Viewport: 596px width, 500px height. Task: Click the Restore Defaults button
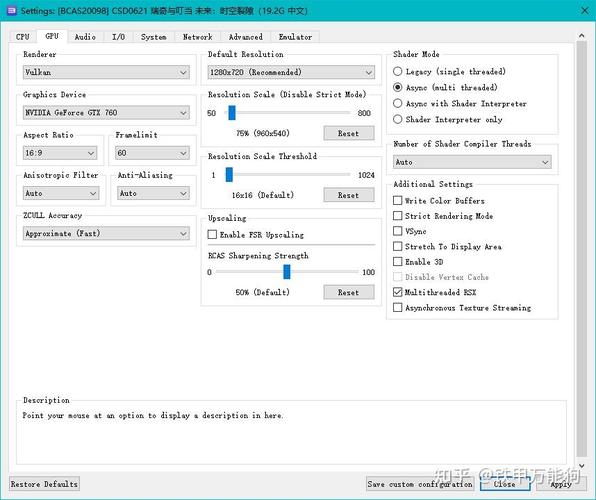tap(44, 484)
